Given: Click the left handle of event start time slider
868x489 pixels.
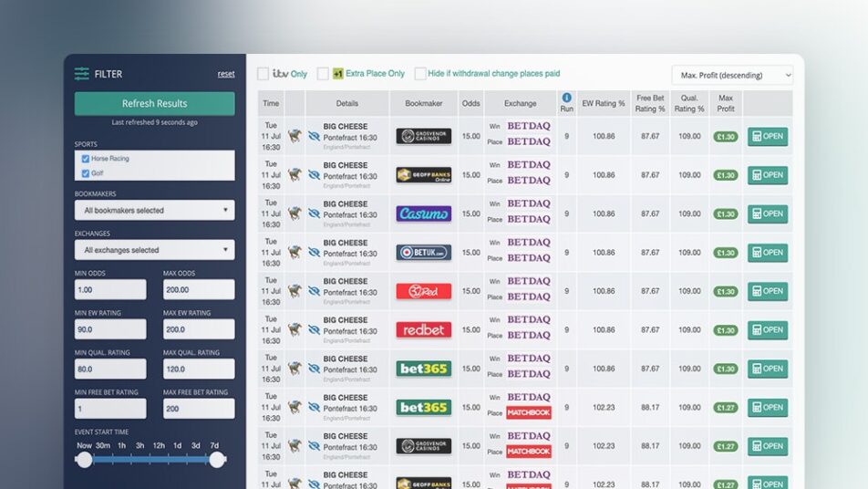Looking at the screenshot, I should coord(84,460).
